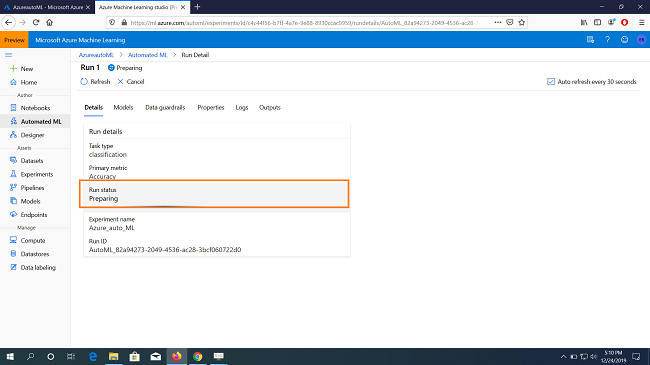This screenshot has width=650, height=365.
Task: Click the AzureautoML breadcrumb link
Action: coord(96,55)
